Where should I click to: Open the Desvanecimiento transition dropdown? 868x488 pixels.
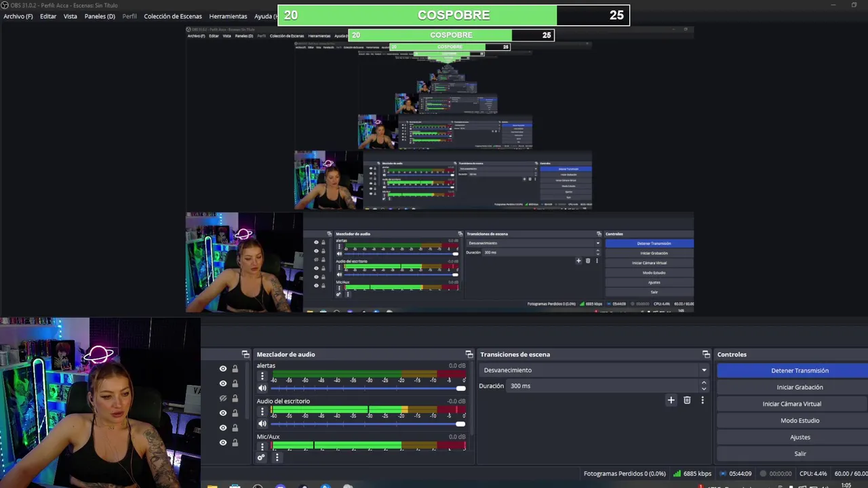tap(594, 370)
